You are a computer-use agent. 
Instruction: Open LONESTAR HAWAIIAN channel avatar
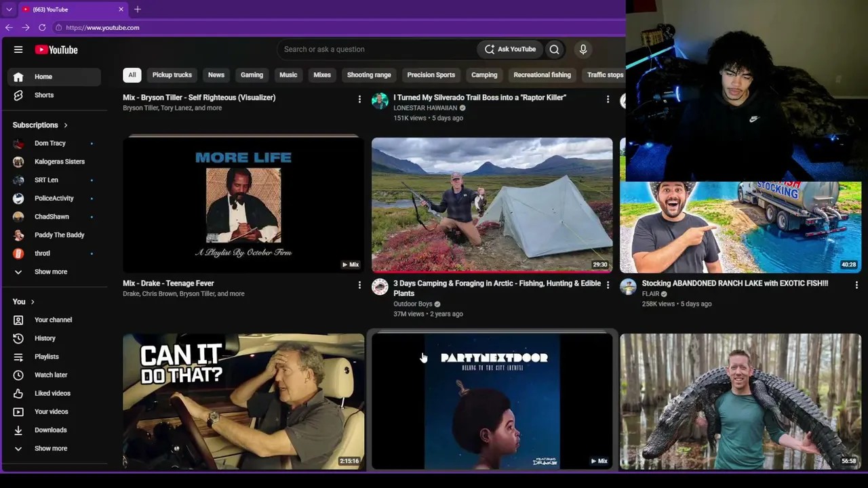(x=380, y=101)
